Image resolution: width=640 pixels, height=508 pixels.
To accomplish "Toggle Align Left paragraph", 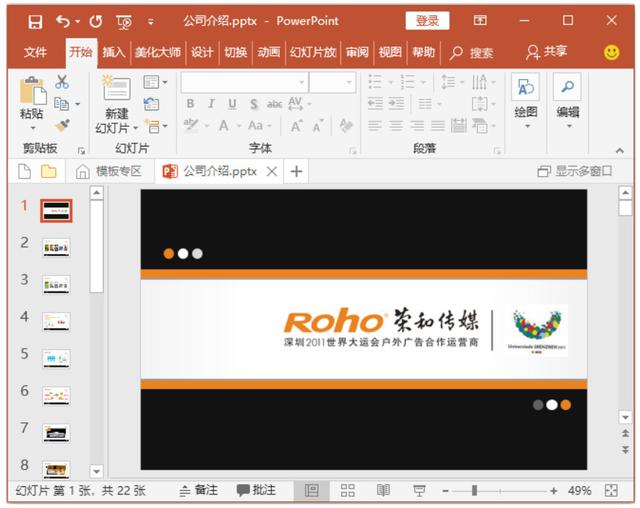I will [x=375, y=125].
